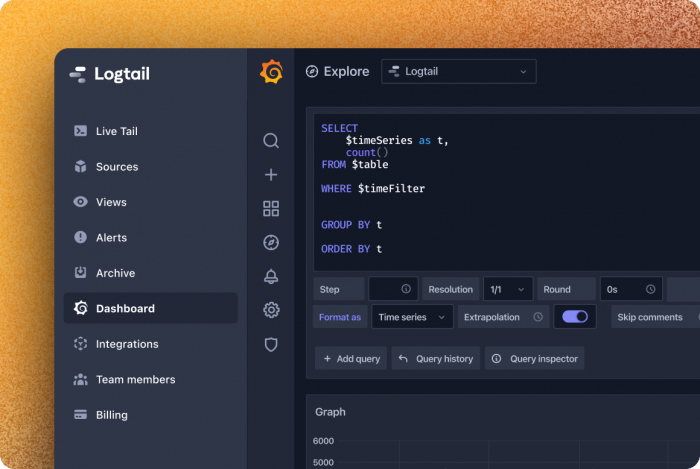Click the Round 0s input field
Viewport: 700px width, 469px height.
631,289
